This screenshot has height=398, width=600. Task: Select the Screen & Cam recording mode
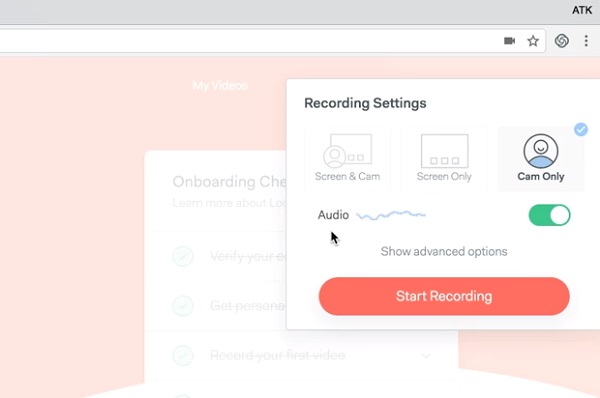pyautogui.click(x=347, y=158)
